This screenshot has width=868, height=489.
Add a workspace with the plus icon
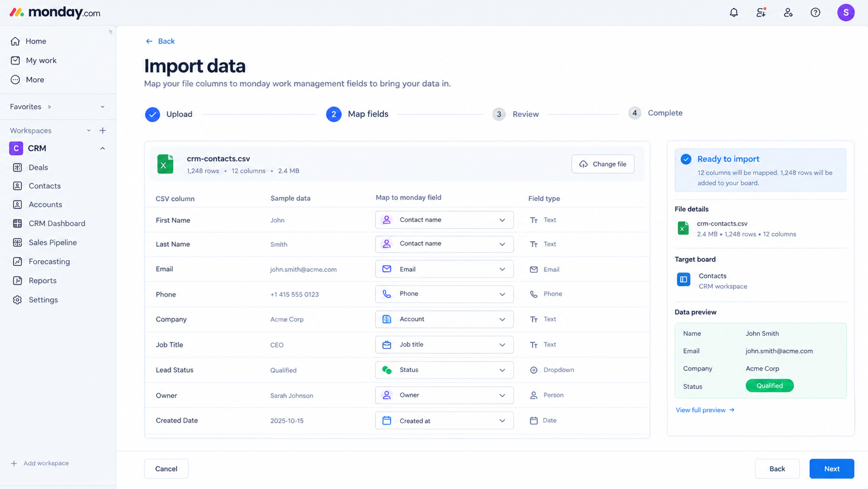coord(102,130)
